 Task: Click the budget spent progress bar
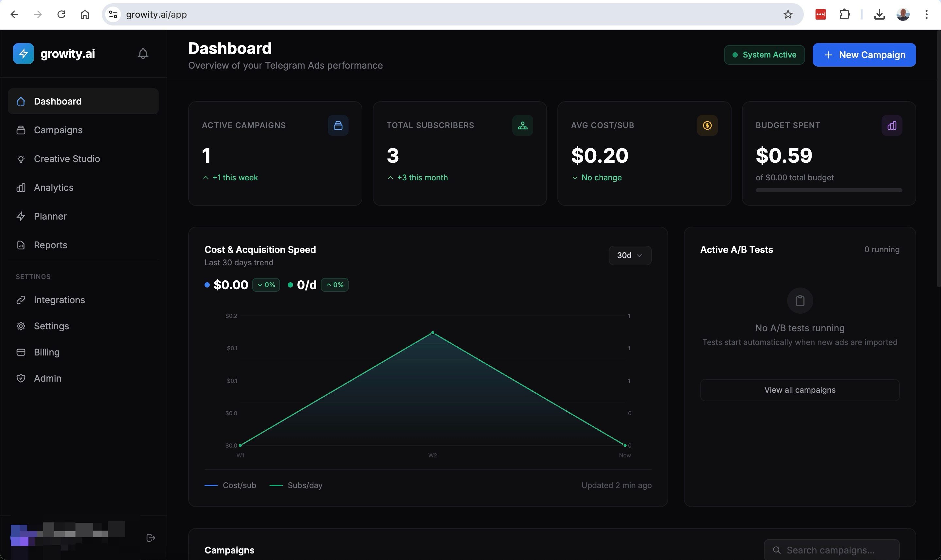tap(828, 190)
